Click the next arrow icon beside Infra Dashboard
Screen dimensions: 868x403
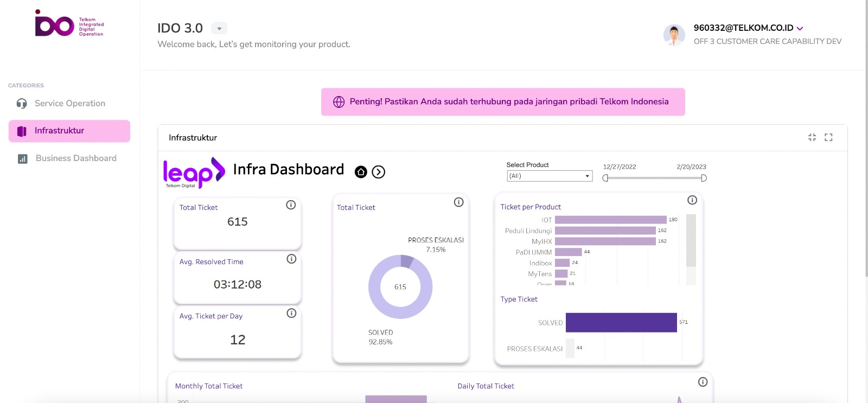(379, 172)
